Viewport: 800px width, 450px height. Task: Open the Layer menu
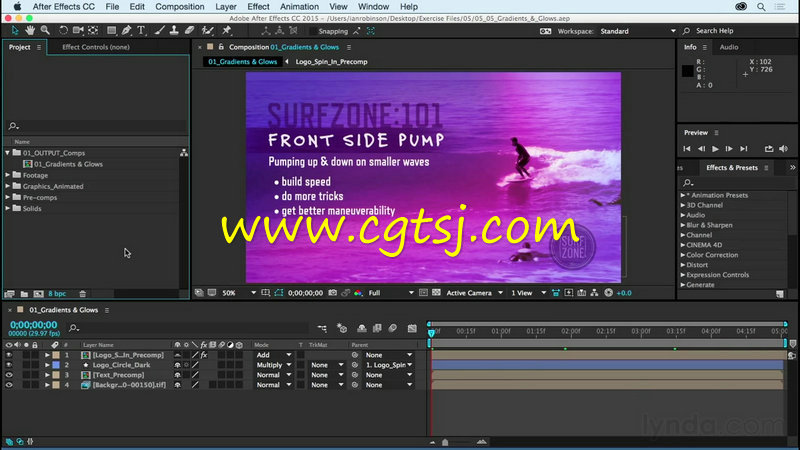(x=226, y=7)
